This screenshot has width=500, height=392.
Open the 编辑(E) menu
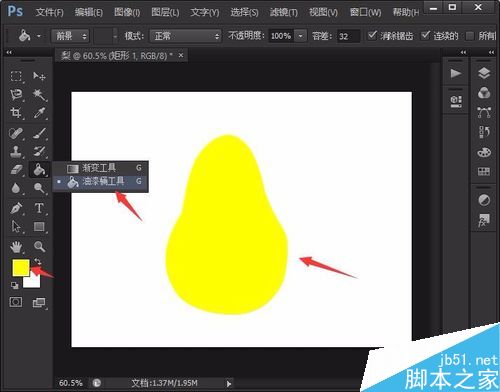pyautogui.click(x=88, y=12)
